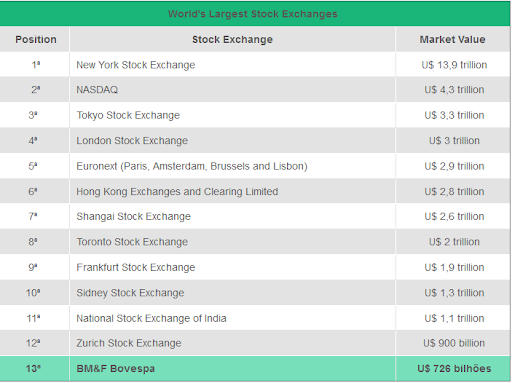The height and width of the screenshot is (383, 512).
Task: Select the Euronext (Paris, Amsterdam, Brussels and Lisbon) entry
Action: (x=192, y=166)
